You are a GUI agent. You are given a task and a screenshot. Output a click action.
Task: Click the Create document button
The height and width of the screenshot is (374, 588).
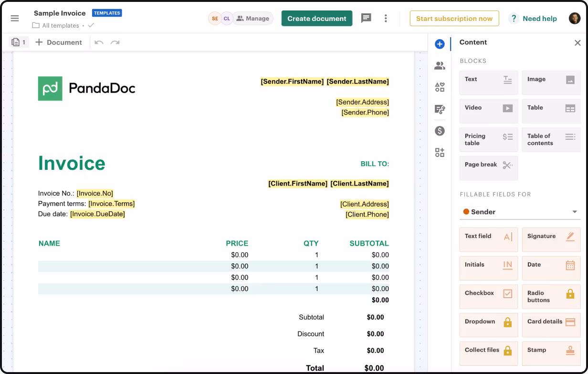pos(317,19)
